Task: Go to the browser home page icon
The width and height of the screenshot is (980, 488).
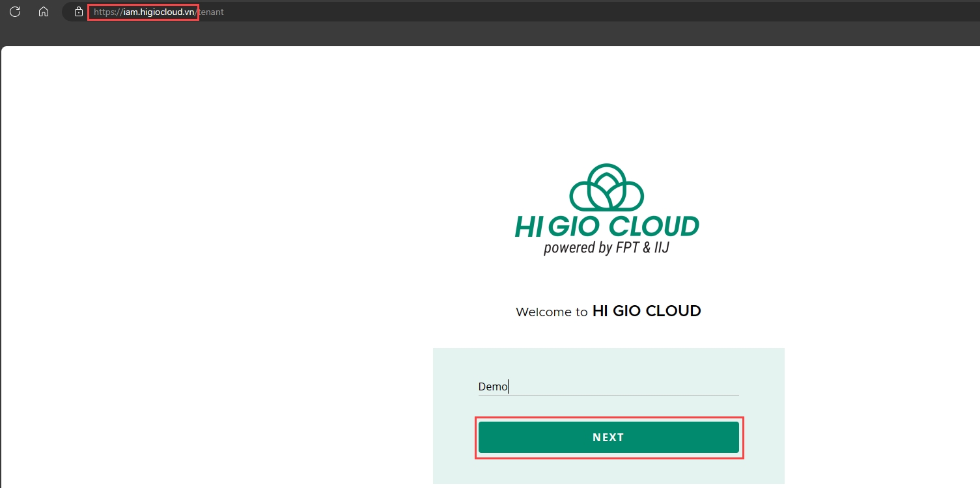Action: tap(44, 12)
